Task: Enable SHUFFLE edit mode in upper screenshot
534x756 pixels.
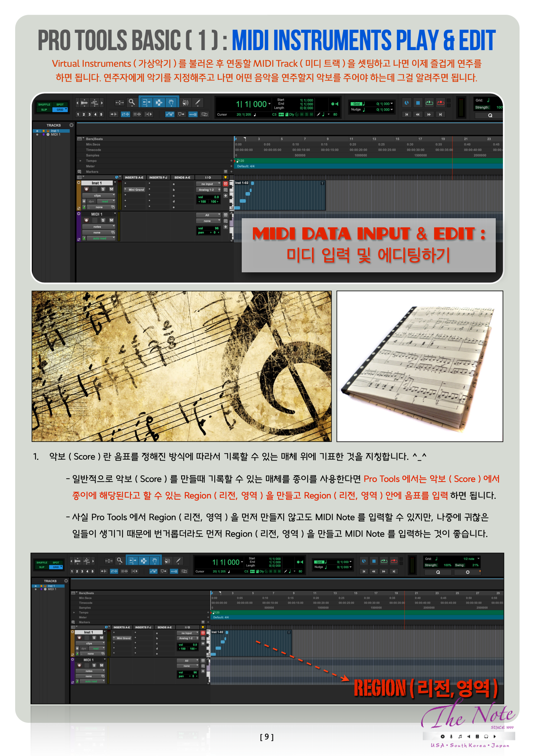Action: pos(44,105)
